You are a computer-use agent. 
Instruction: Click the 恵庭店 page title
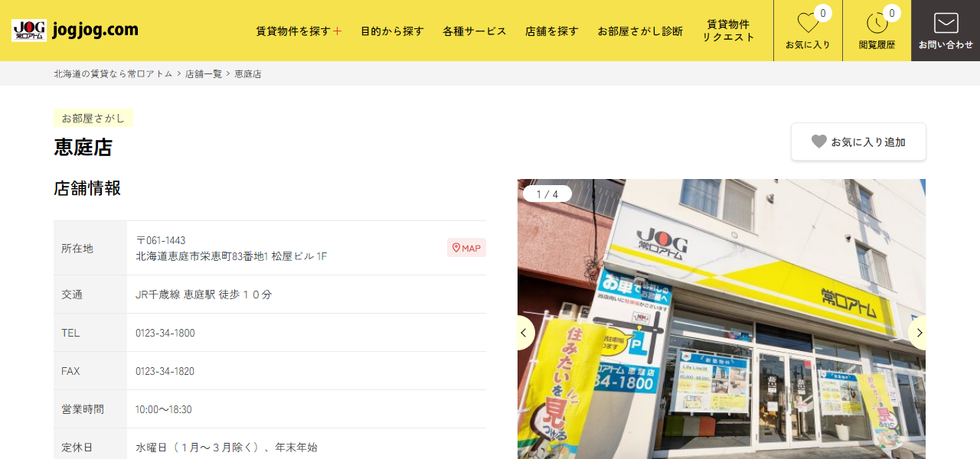pyautogui.click(x=83, y=147)
